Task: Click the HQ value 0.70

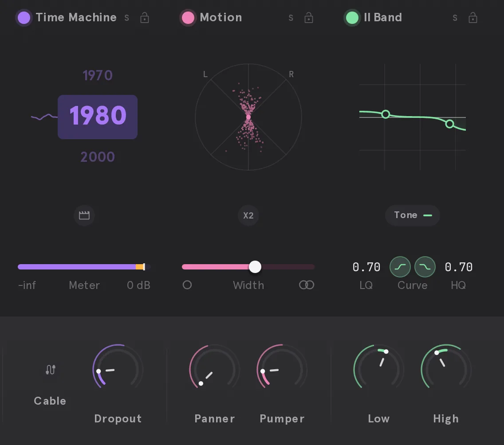Action: 459,267
